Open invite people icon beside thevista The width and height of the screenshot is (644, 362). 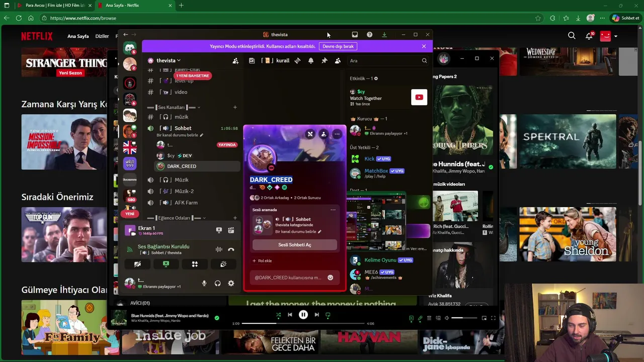click(x=235, y=61)
